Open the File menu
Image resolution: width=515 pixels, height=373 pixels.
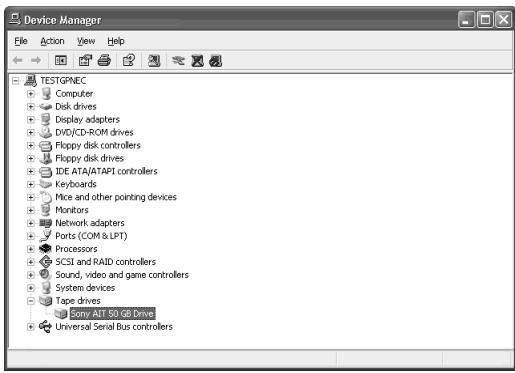click(21, 41)
